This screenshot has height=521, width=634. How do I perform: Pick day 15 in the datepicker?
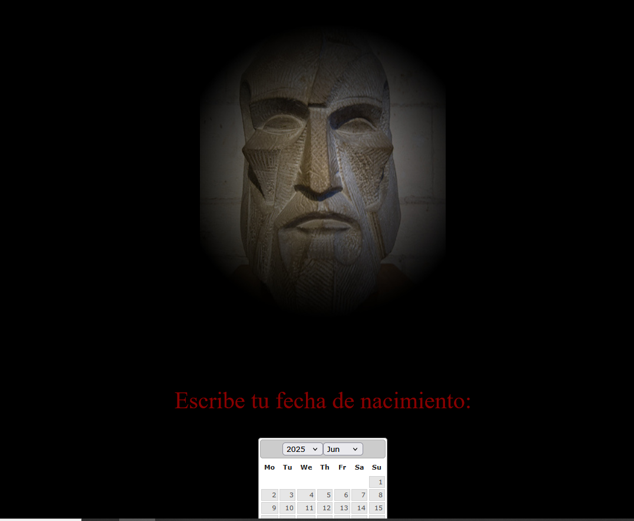click(377, 508)
